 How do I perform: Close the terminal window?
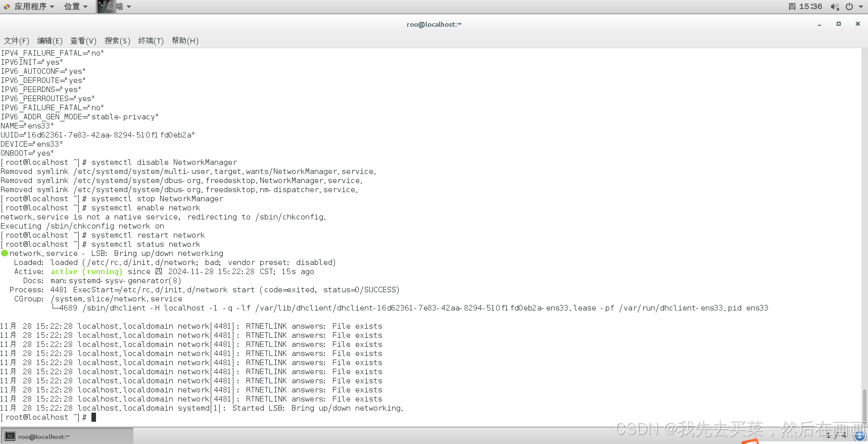point(857,24)
